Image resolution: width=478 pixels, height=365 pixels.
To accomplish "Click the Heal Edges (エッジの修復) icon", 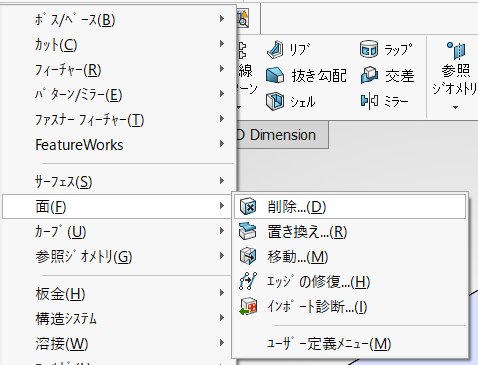I will 248,281.
